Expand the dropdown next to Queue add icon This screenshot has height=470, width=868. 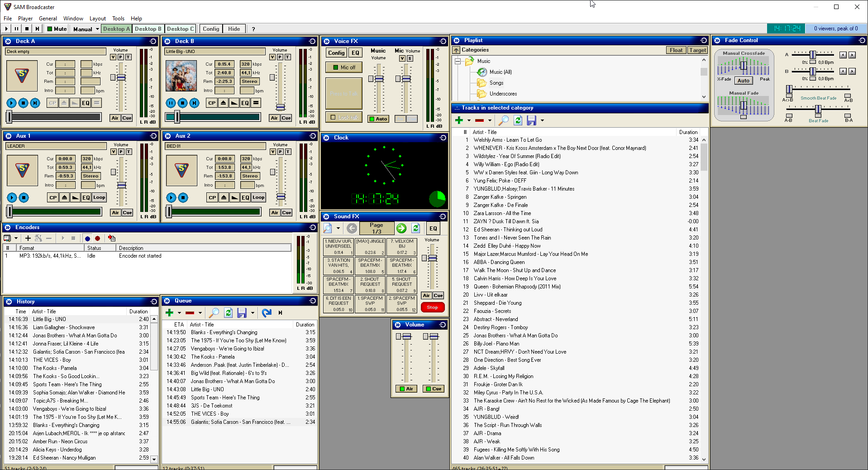[179, 313]
